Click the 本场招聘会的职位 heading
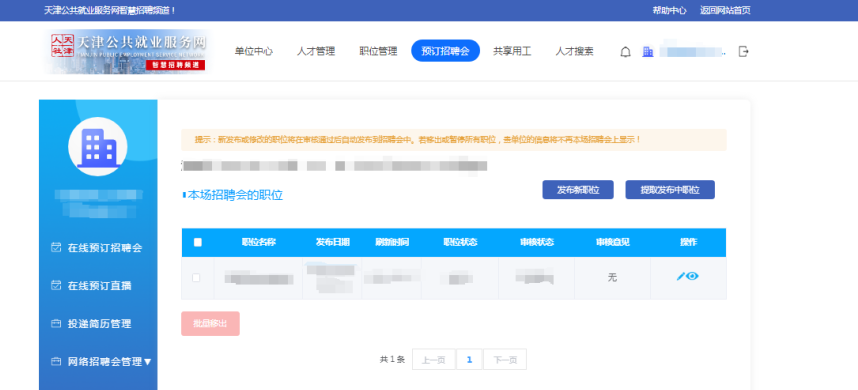The width and height of the screenshot is (858, 390). point(235,195)
